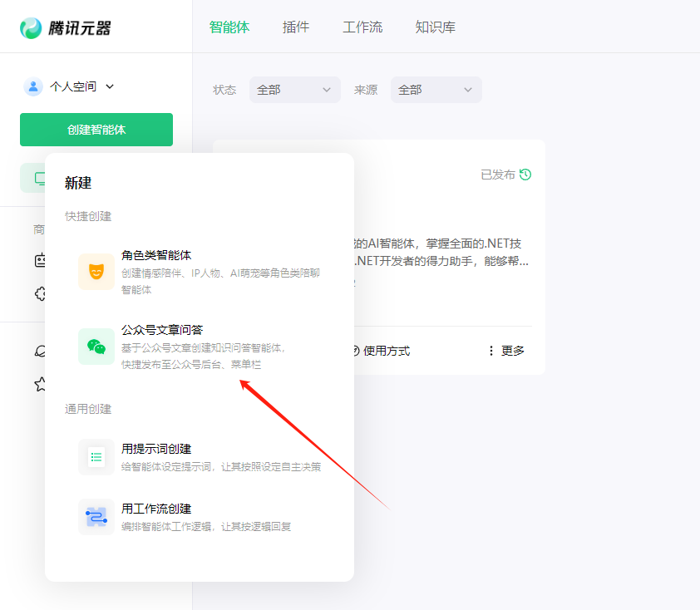This screenshot has height=610, width=700.
Task: Select the 角色类智能体 mask icon
Action: pyautogui.click(x=96, y=272)
